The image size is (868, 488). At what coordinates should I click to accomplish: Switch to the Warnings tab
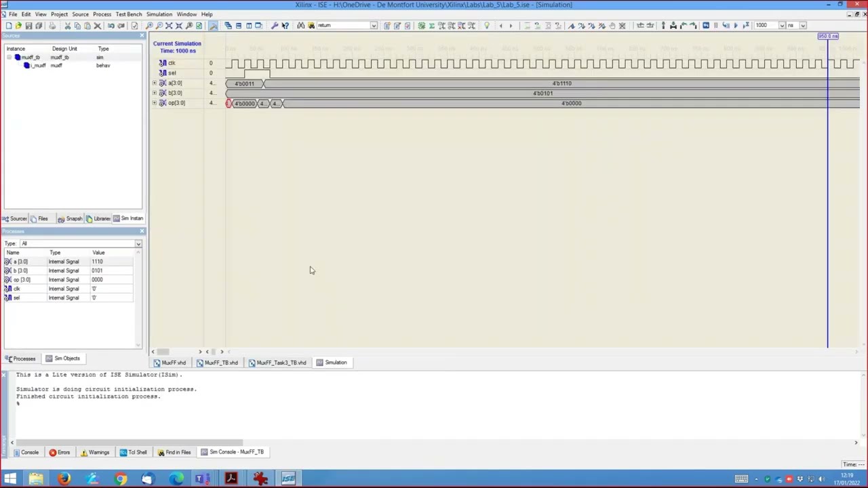[x=95, y=452]
